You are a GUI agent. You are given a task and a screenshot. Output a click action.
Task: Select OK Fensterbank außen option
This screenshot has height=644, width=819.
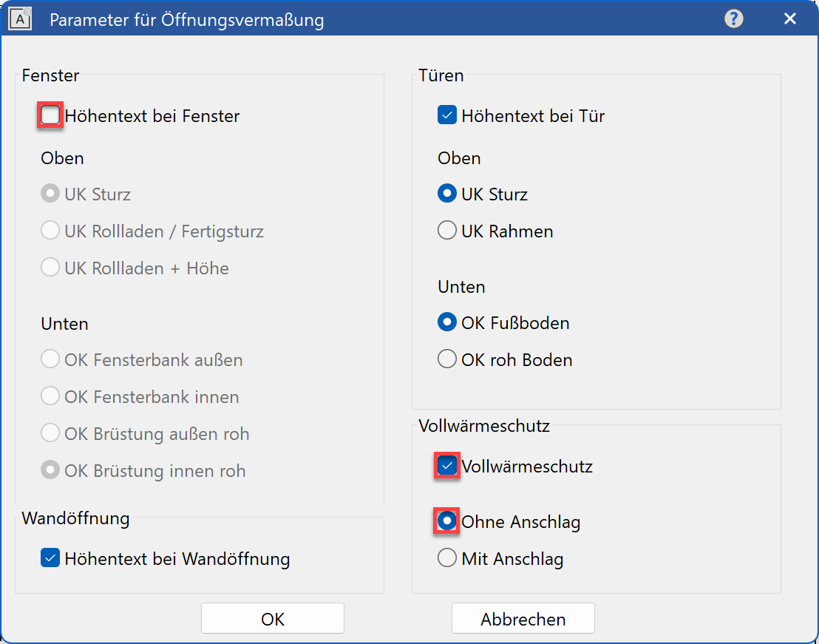tap(50, 360)
